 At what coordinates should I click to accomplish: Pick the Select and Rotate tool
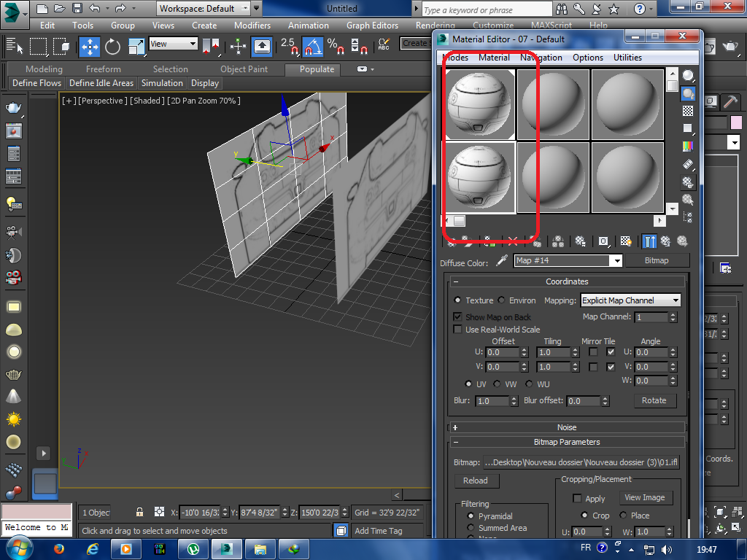tap(112, 46)
